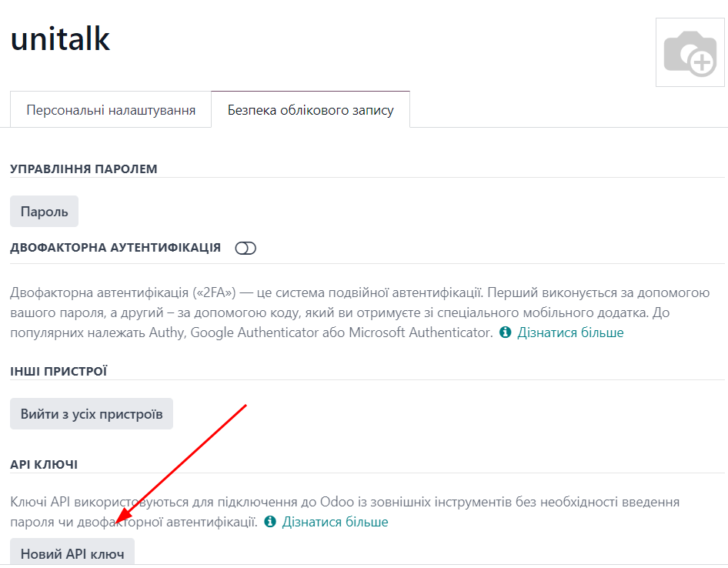This screenshot has height=568, width=728.
Task: Click info icon beside the 2FA learn-more link
Action: click(506, 332)
